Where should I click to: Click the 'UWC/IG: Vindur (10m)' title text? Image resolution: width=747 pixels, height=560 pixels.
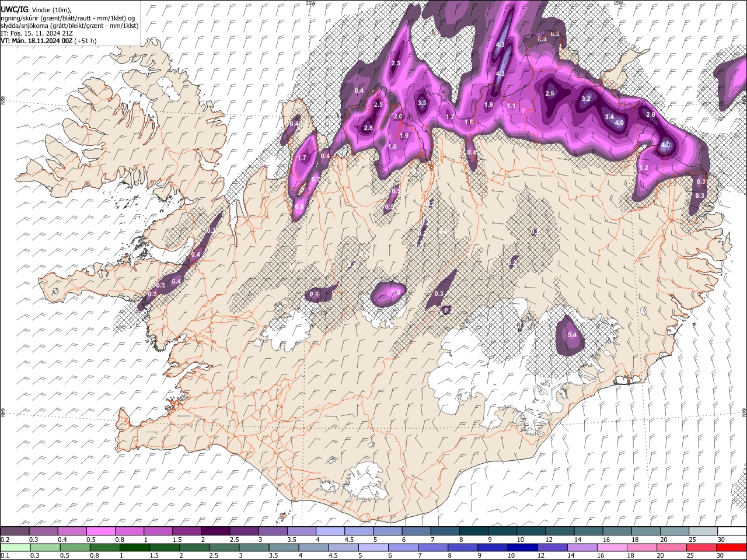click(x=37, y=10)
